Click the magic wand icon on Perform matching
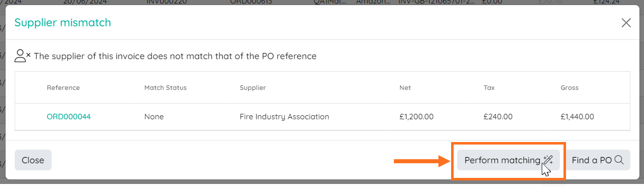Image resolution: width=644 pixels, height=187 pixels. click(548, 160)
